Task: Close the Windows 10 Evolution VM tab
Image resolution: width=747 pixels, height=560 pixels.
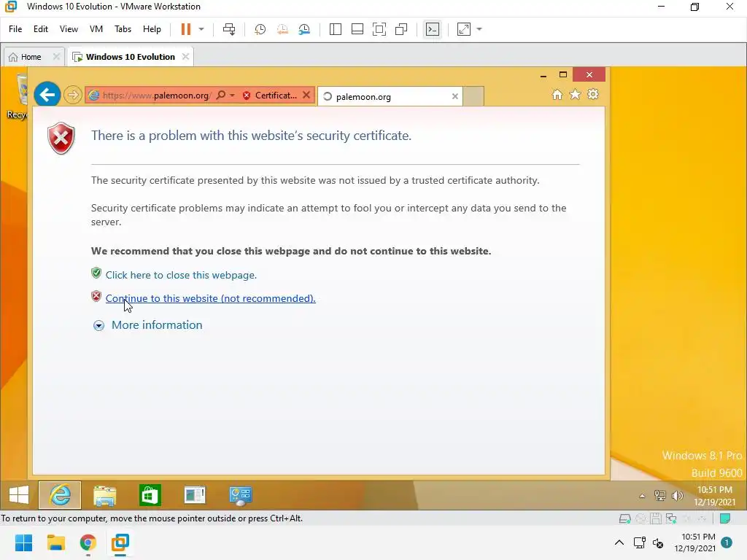Action: (186, 57)
